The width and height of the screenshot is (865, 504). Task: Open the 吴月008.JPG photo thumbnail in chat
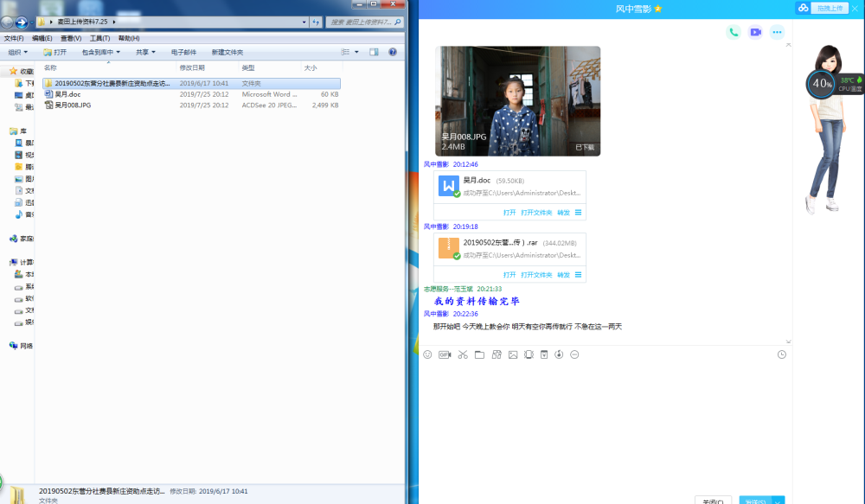point(517,101)
